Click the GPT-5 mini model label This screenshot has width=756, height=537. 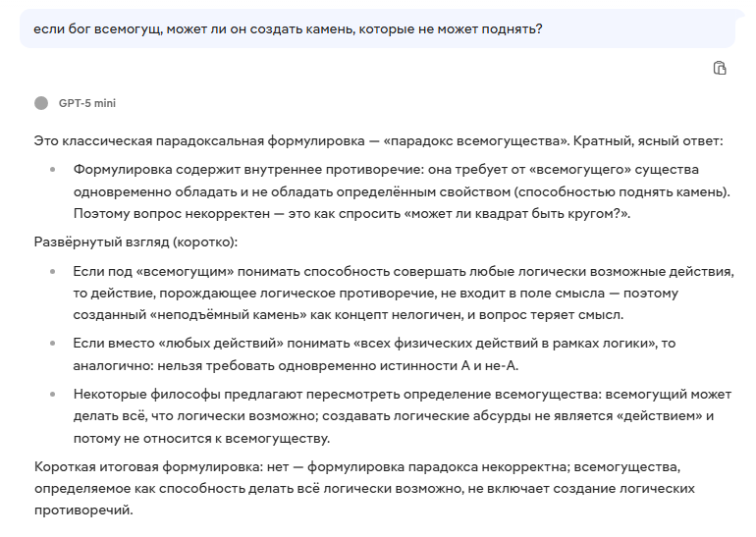pyautogui.click(x=87, y=103)
